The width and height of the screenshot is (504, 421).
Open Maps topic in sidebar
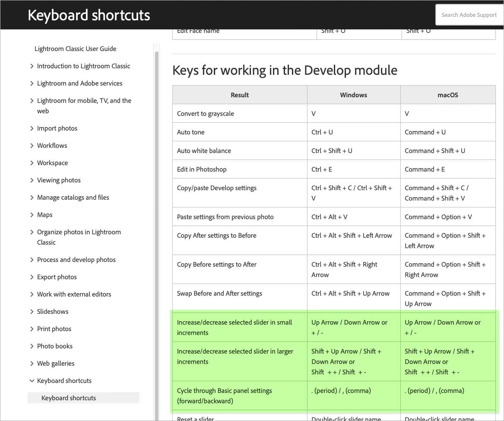coord(44,215)
